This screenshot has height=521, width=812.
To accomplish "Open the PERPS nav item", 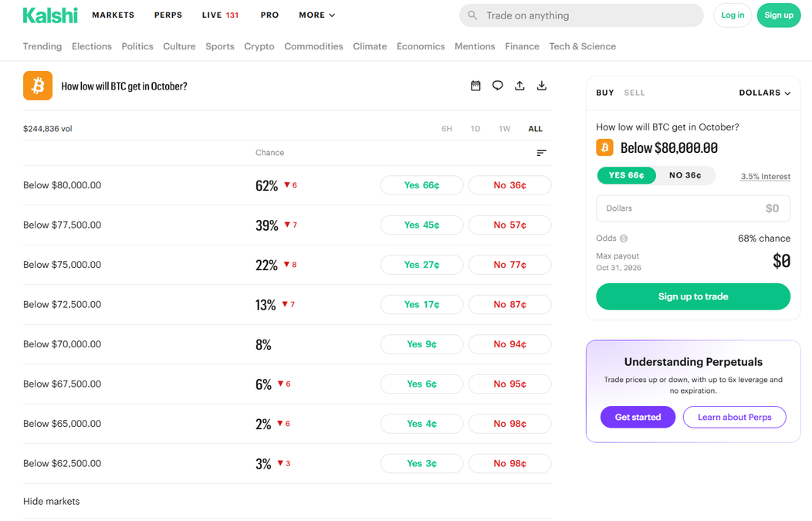I will pos(168,15).
